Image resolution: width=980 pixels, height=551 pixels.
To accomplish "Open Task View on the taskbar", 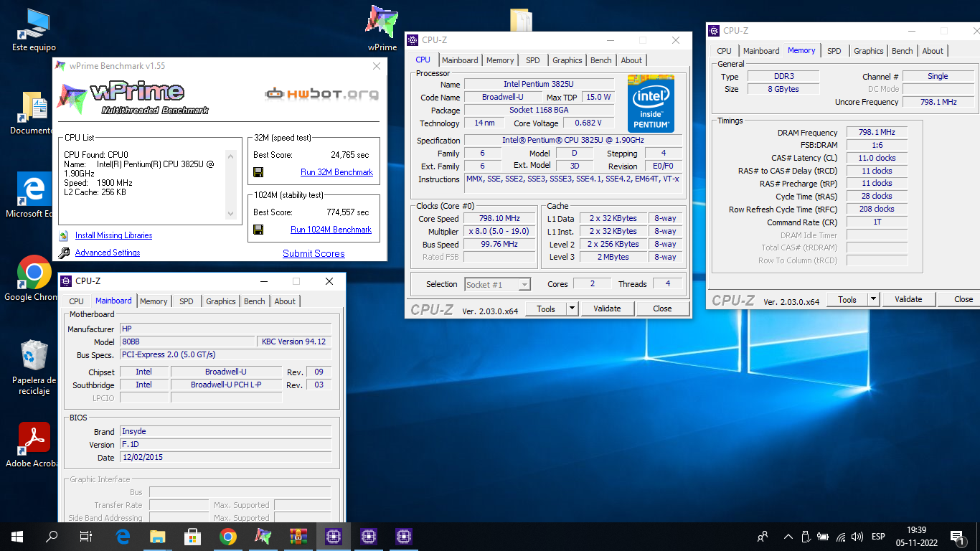I will [x=86, y=536].
